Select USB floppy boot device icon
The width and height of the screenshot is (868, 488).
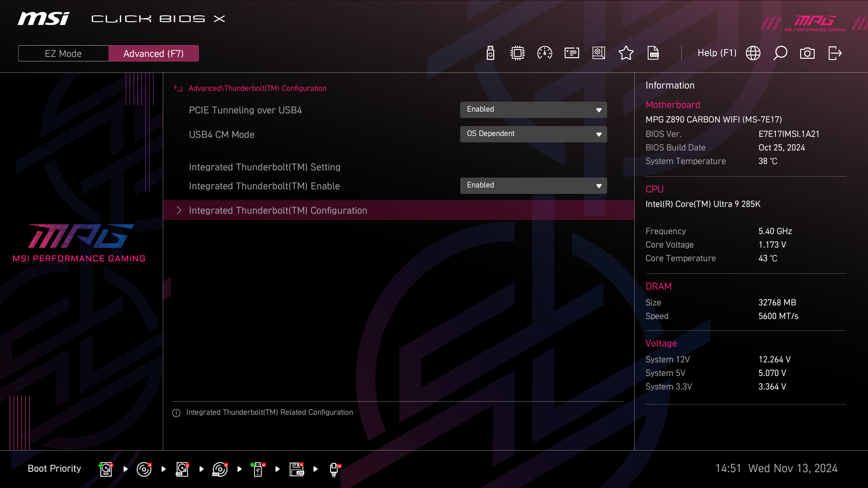point(297,469)
